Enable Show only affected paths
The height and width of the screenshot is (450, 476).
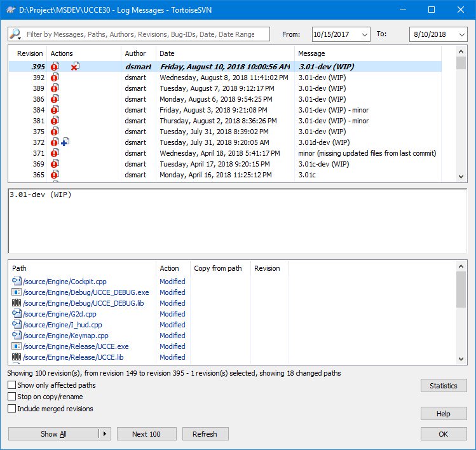(12, 385)
